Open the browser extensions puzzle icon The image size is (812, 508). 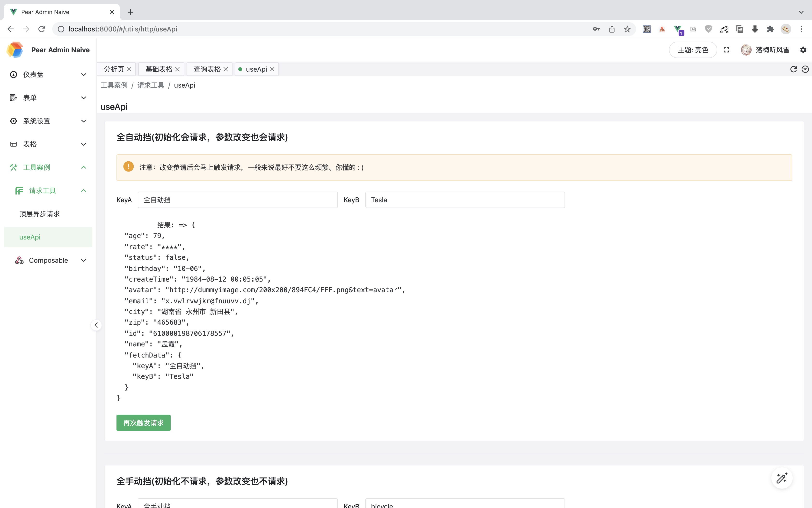tap(770, 29)
